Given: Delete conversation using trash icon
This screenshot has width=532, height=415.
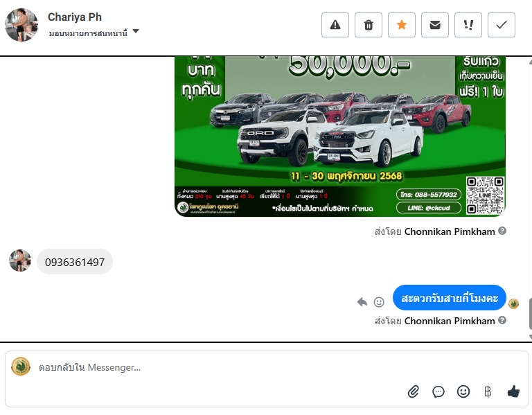Looking at the screenshot, I should (x=368, y=25).
